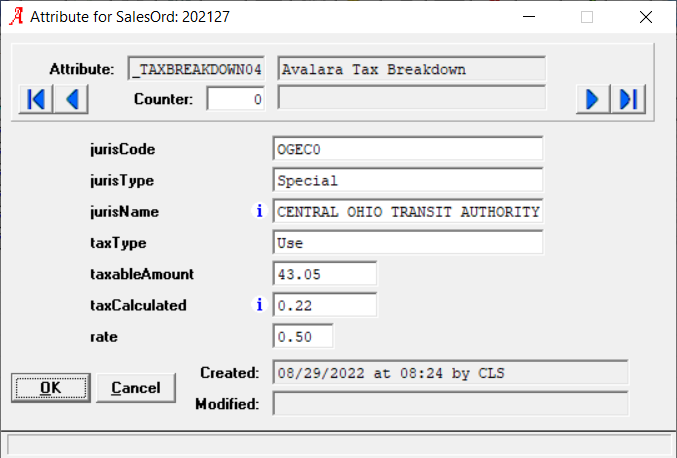The width and height of the screenshot is (677, 458).
Task: Click the jurisType field showing Special
Action: pos(408,180)
